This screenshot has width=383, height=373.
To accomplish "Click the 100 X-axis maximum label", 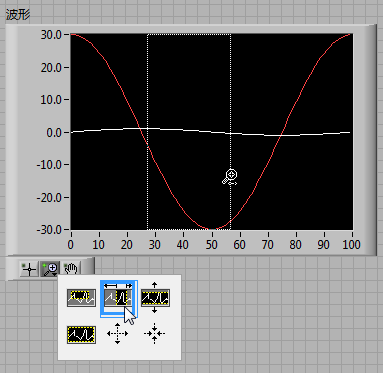I will pos(351,245).
